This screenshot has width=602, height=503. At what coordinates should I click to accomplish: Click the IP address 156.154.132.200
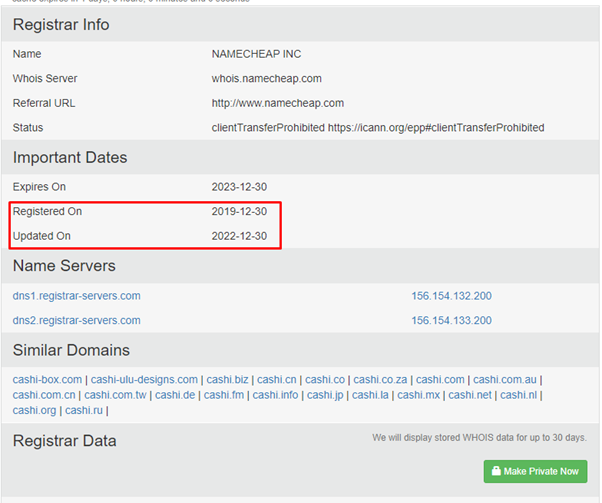(452, 296)
